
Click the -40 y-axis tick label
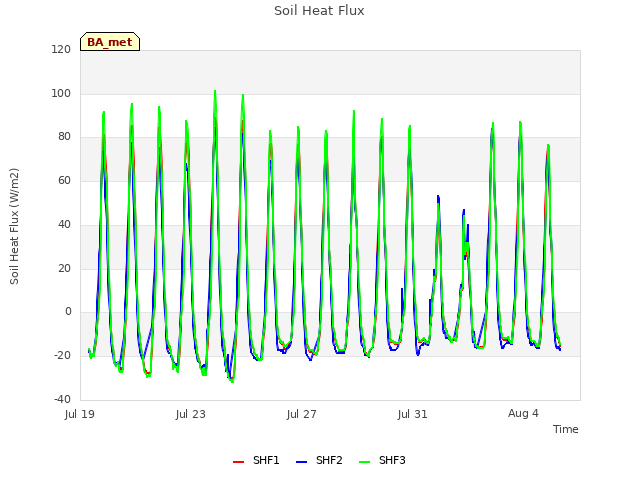(x=62, y=399)
